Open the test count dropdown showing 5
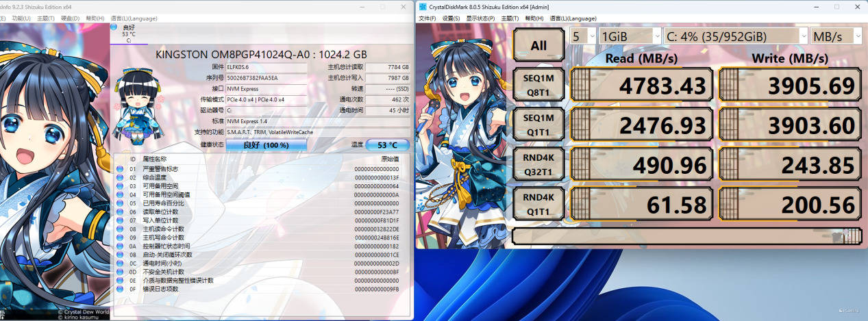Image resolution: width=868 pixels, height=321 pixels. pos(582,36)
